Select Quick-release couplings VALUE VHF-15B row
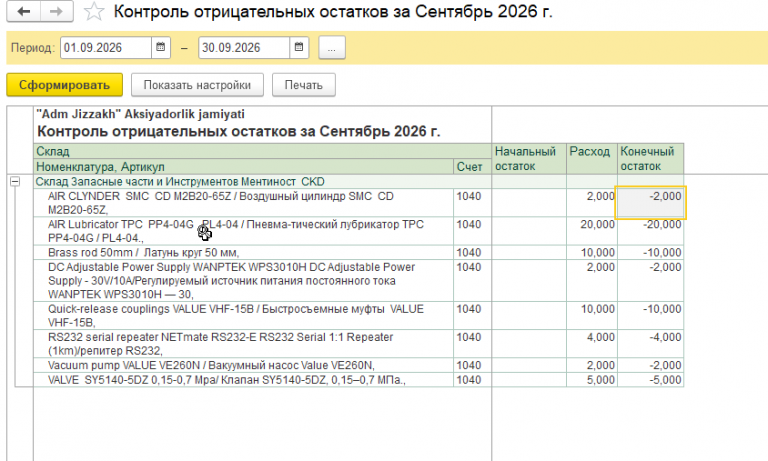 [x=243, y=315]
